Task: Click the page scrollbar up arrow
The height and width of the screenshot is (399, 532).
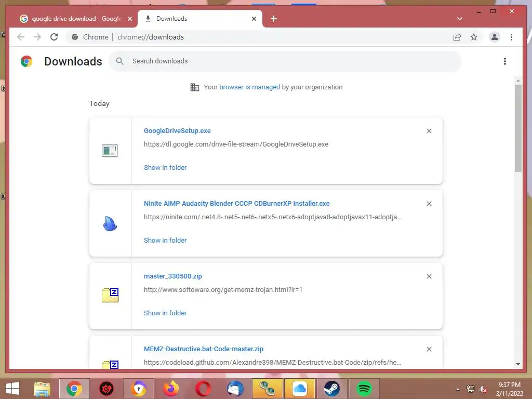Action: (x=518, y=81)
